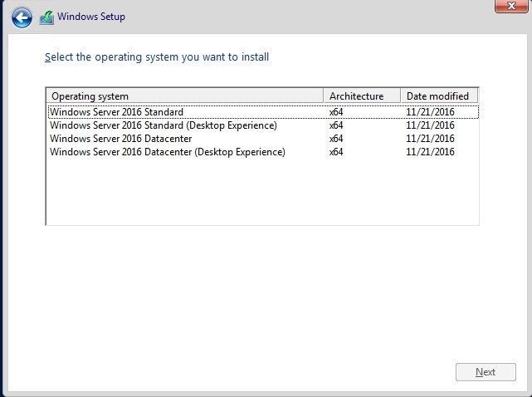
Task: Click the Windows Setup title text
Action: (91, 17)
